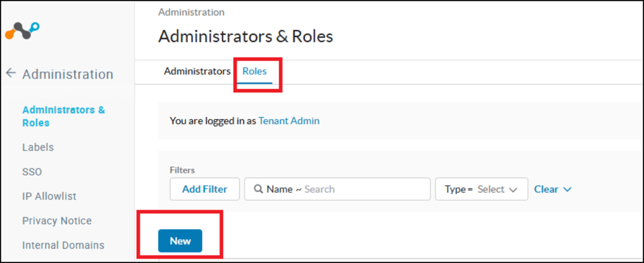Go to SSO settings in sidebar
This screenshot has height=263, width=644.
point(32,172)
